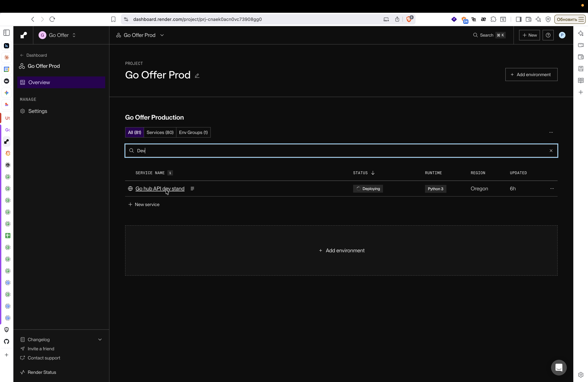This screenshot has height=382, width=588.
Task: Open row actions menu for Go hub API
Action: [x=552, y=189]
